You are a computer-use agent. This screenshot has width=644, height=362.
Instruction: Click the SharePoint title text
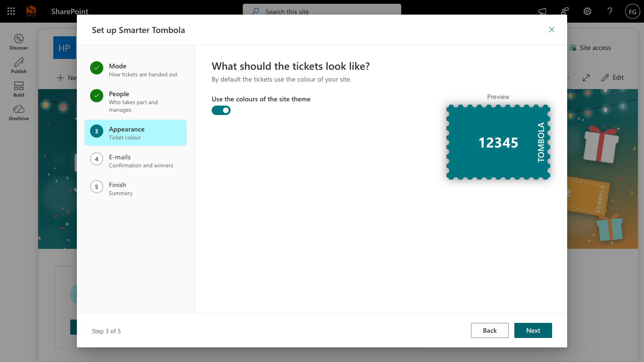70,11
